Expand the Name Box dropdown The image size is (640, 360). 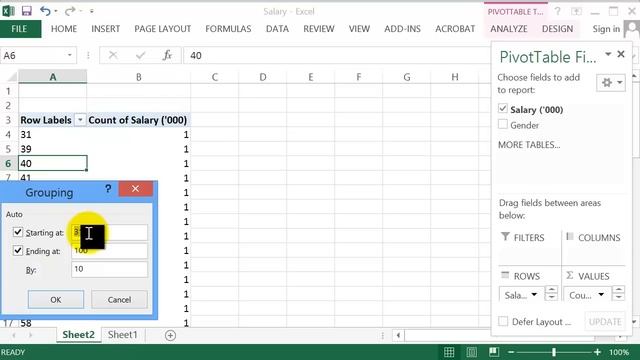pyautogui.click(x=69, y=55)
